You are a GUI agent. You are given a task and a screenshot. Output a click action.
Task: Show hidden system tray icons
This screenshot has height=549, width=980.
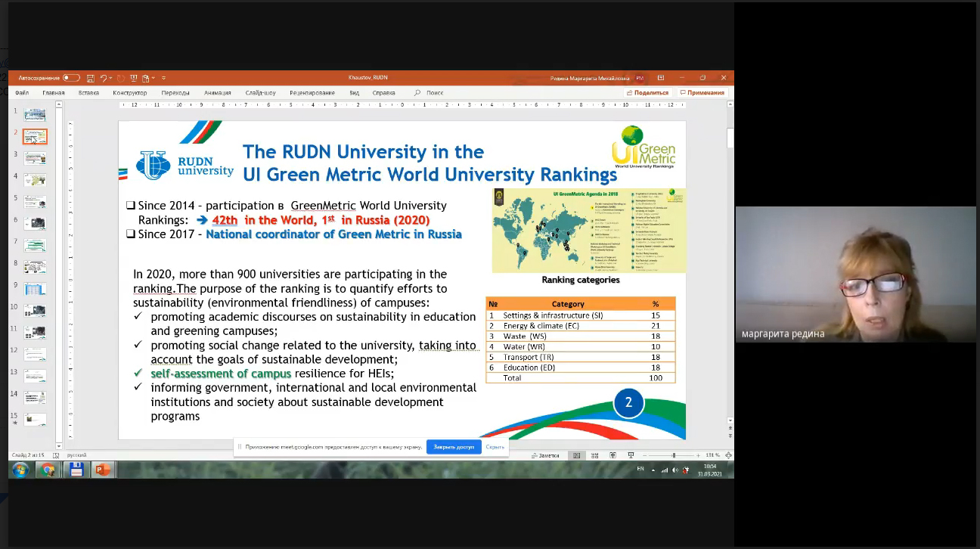tap(654, 470)
